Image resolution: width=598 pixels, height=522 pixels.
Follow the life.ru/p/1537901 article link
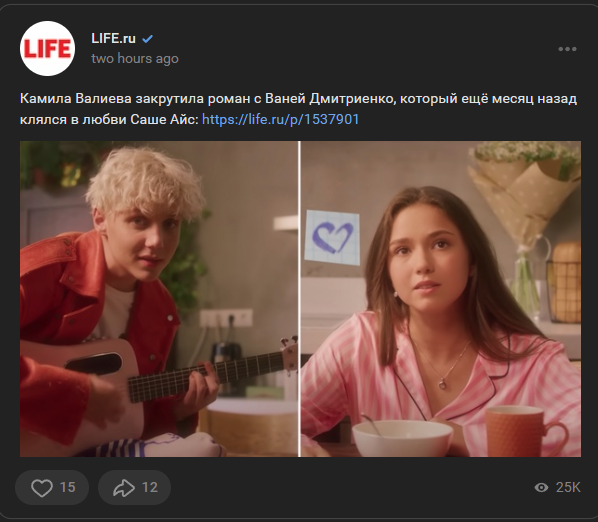pyautogui.click(x=280, y=119)
